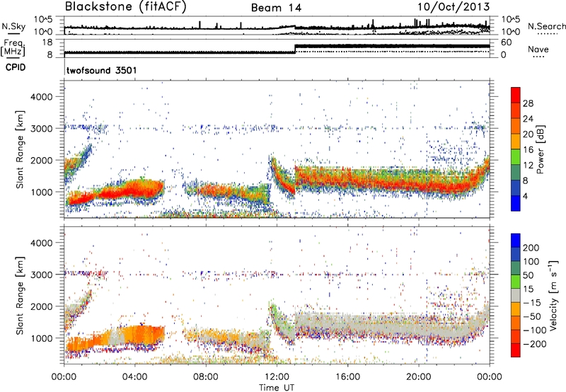Screen dimensions: 566x392
Task: Click the Blackstone (fitACF) plot title
Action: pyautogui.click(x=125, y=7)
